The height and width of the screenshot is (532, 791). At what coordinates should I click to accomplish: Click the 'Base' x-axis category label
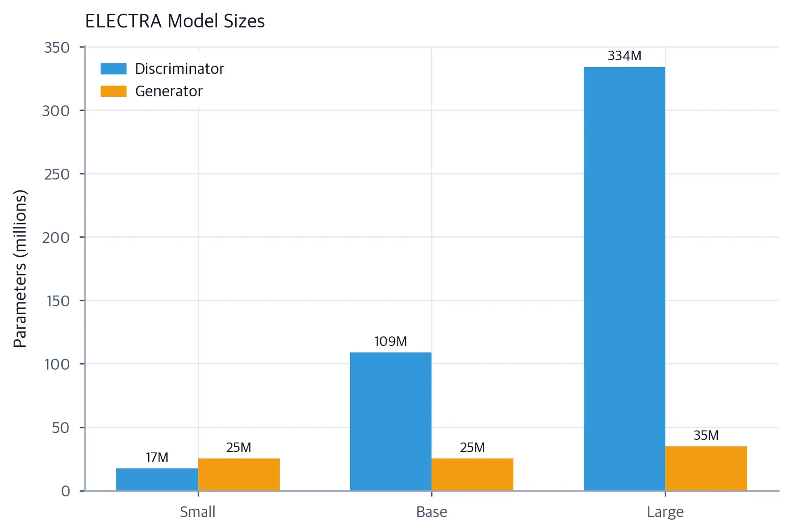tap(432, 512)
